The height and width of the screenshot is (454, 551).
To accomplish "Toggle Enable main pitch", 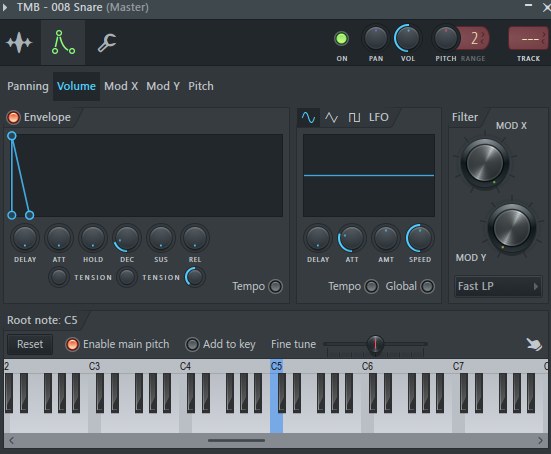I will [72, 344].
